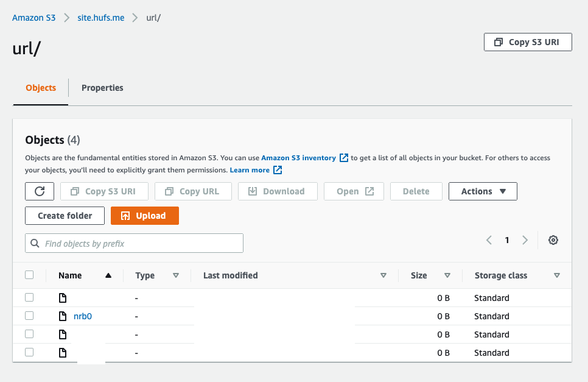Check the checkbox for the nrb0 object
The width and height of the screenshot is (588, 382).
(29, 316)
